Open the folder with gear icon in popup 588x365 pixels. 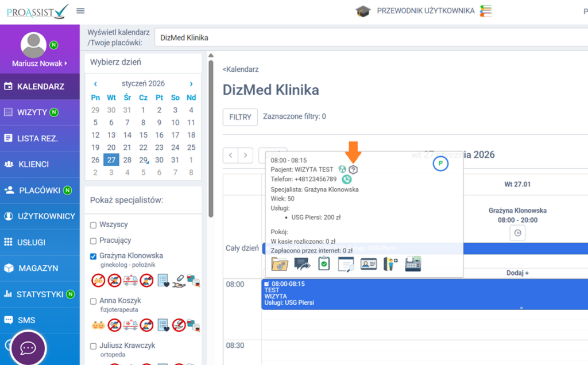280,264
